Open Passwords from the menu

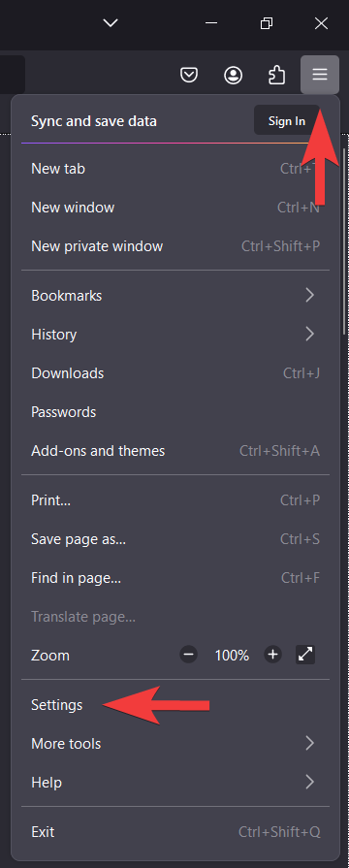coord(175,412)
